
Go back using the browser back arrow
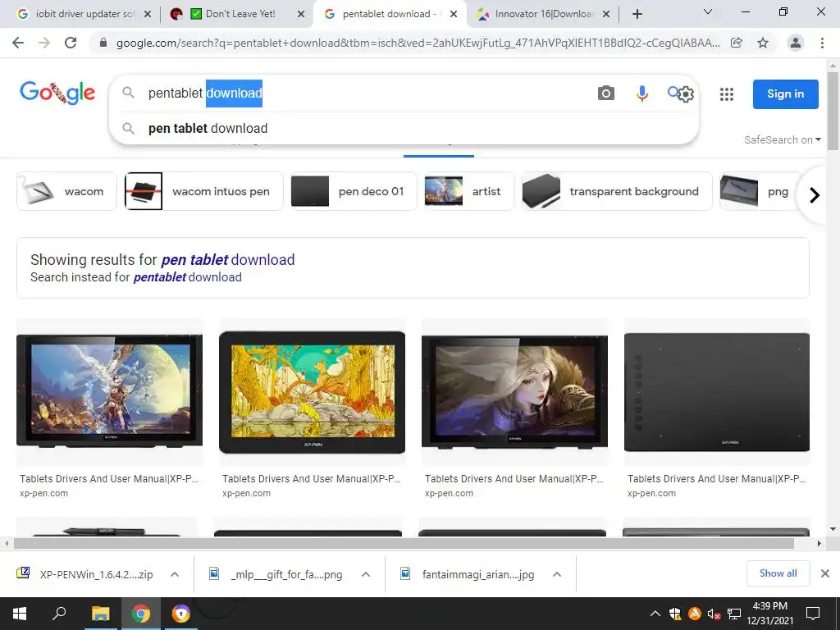pos(18,43)
